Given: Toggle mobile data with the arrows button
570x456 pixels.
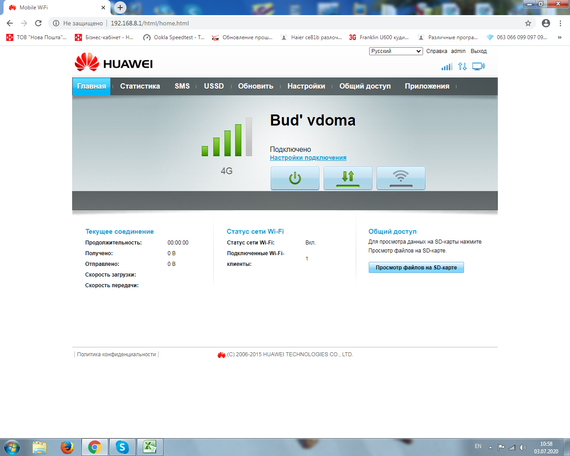Looking at the screenshot, I should (348, 178).
